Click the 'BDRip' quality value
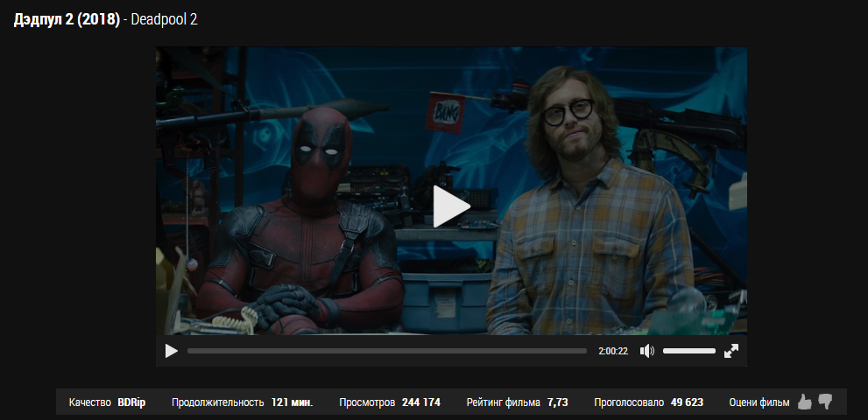The height and width of the screenshot is (420, 868). (131, 402)
